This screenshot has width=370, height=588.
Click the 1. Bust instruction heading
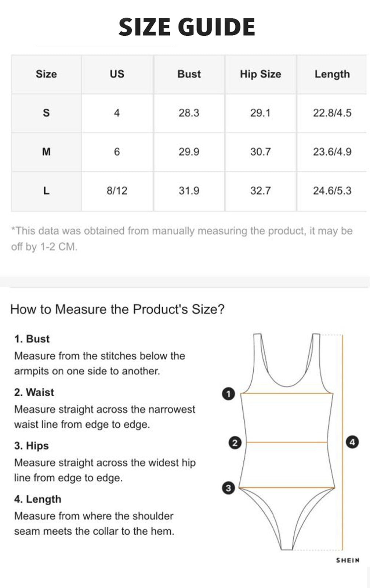point(32,339)
